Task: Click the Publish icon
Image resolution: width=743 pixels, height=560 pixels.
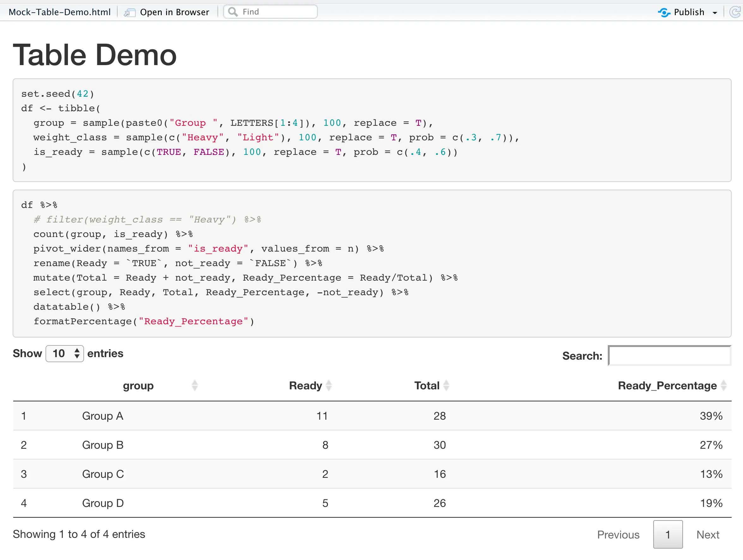Action: click(664, 12)
